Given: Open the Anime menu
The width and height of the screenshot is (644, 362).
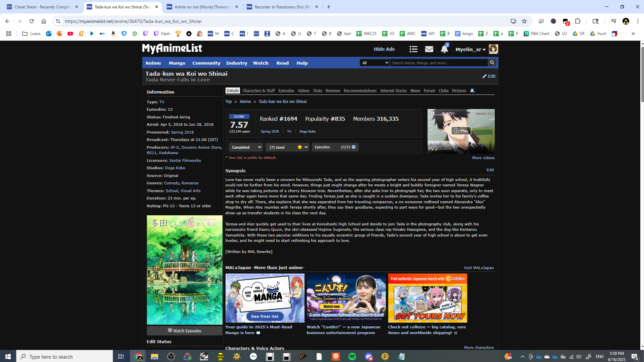Looking at the screenshot, I should 153,63.
